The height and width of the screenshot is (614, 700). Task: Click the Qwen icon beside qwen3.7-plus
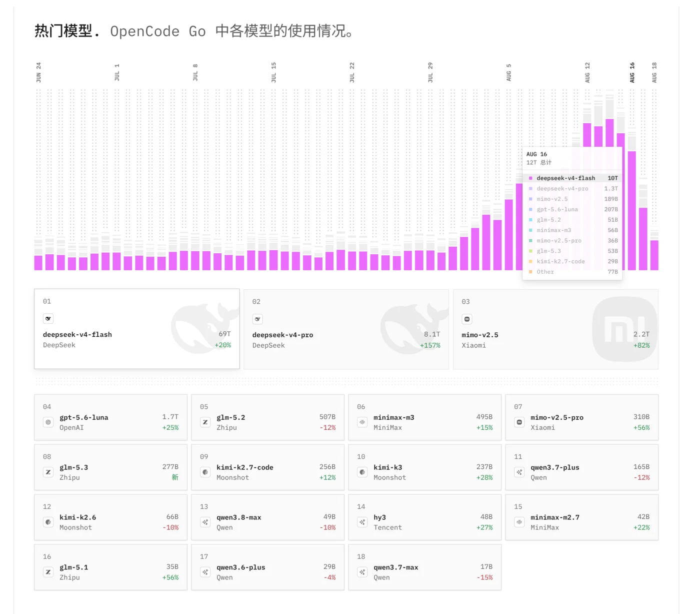pyautogui.click(x=519, y=472)
